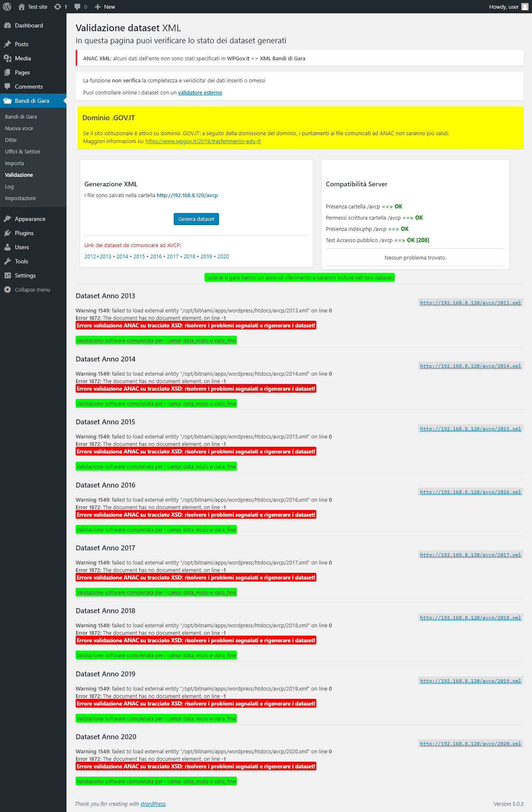
Task: Open the avcp/2018.xml file link
Action: (x=470, y=618)
